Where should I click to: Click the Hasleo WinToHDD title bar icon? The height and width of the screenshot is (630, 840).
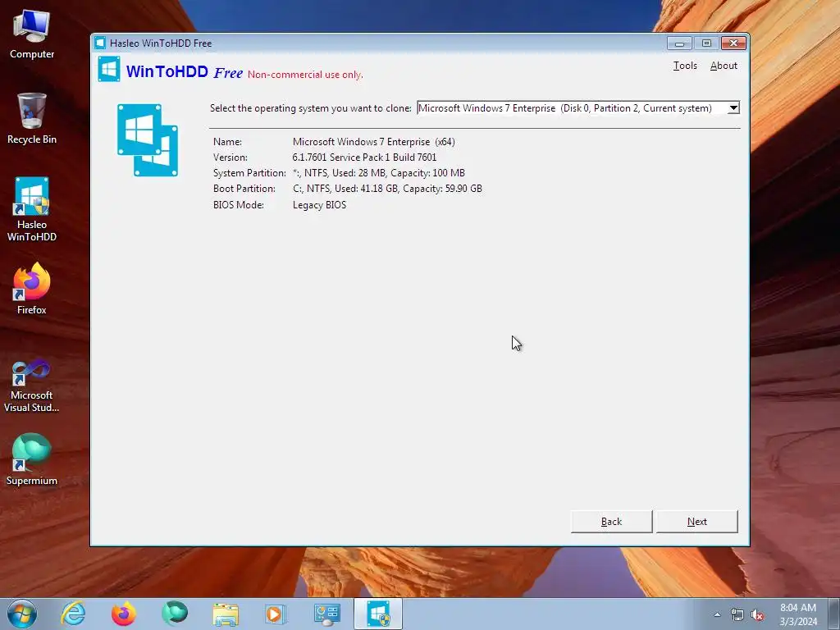[100, 43]
